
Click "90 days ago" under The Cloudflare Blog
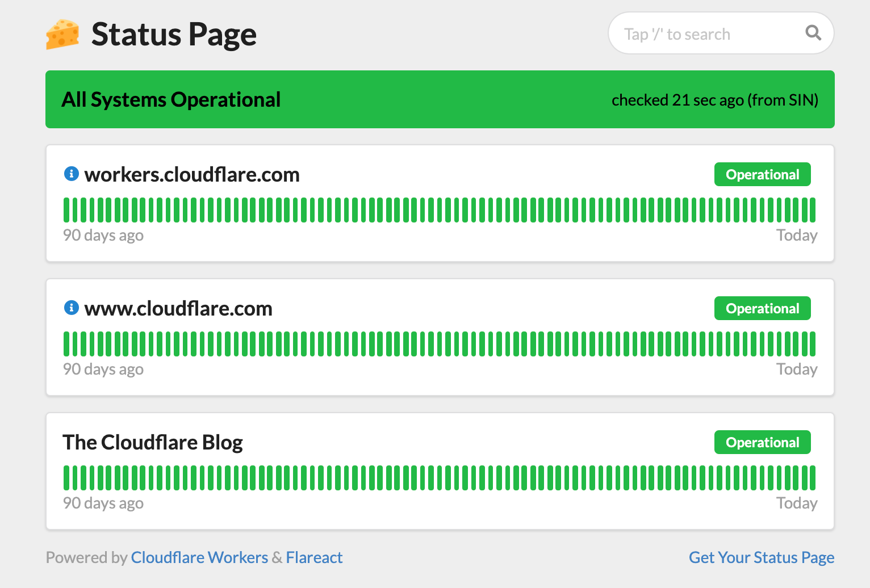pyautogui.click(x=103, y=503)
